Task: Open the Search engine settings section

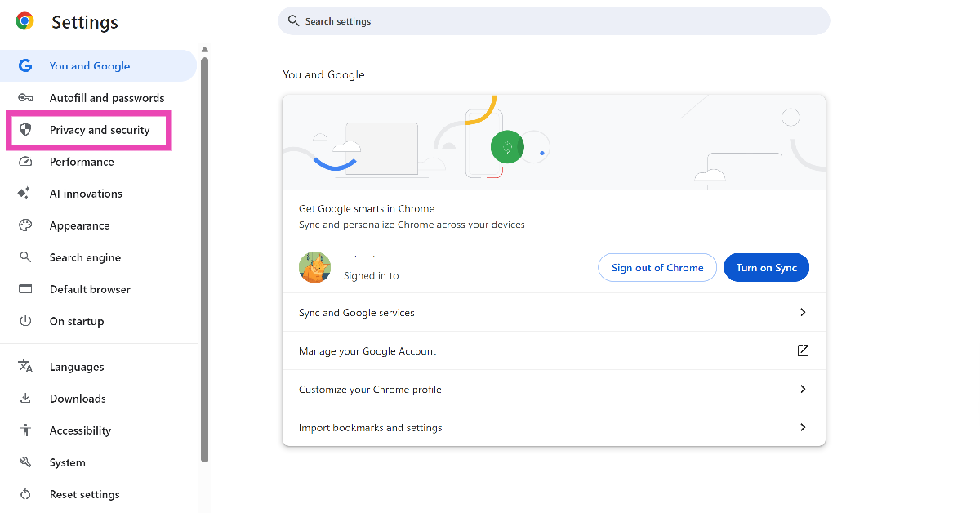Action: coord(85,257)
